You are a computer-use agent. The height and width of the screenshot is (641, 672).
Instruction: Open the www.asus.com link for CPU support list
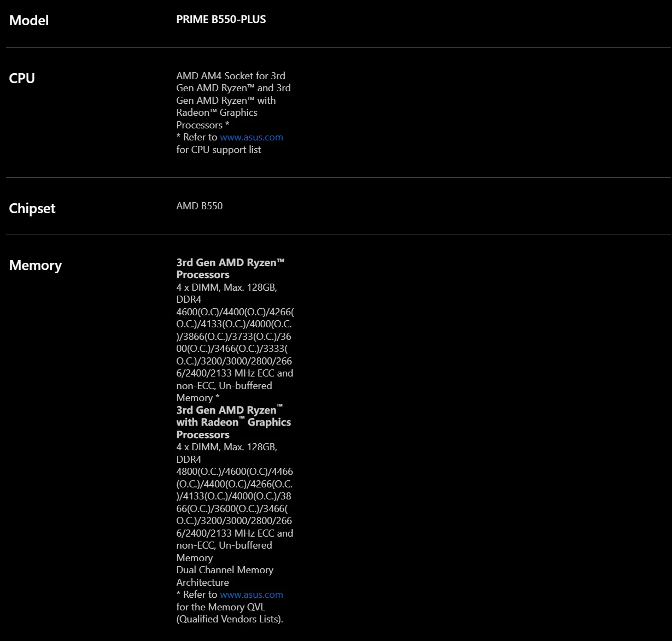[x=252, y=137]
